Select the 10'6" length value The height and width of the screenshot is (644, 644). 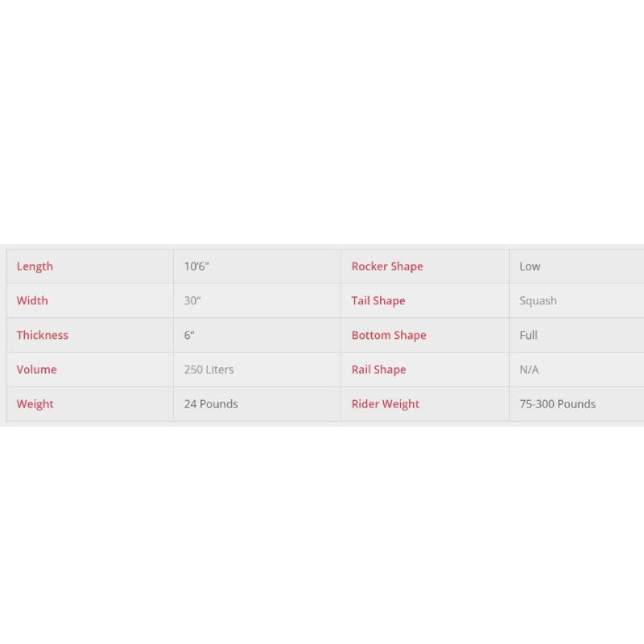[x=196, y=266]
